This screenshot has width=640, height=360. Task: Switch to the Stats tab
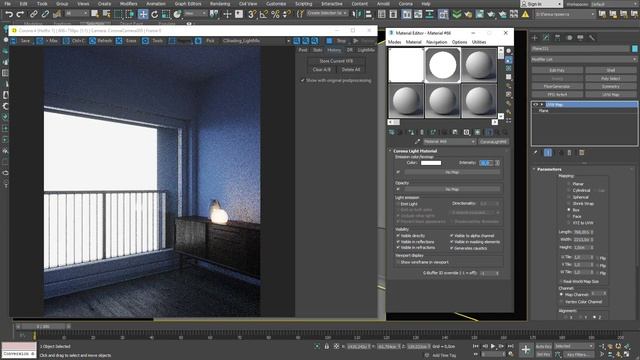[317, 50]
